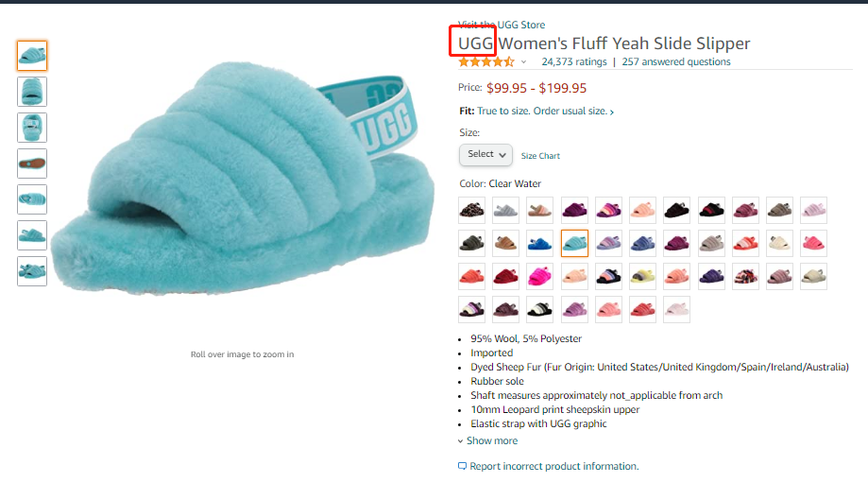This screenshot has height=482, width=868.
Task: Choose the hot pink slipper swatch
Action: tap(540, 277)
